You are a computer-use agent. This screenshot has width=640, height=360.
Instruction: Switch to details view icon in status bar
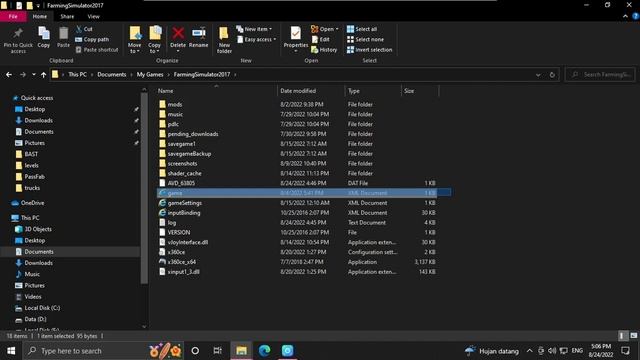click(622, 336)
